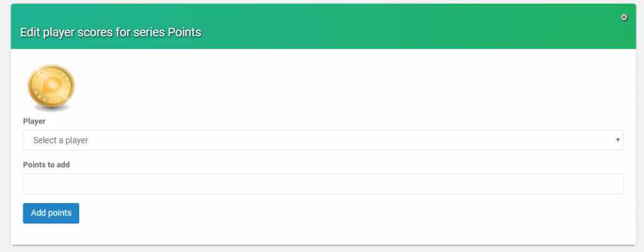Viewport: 644px width, 252px height.
Task: Click the word 'Points' in the header title
Action: 185,32
